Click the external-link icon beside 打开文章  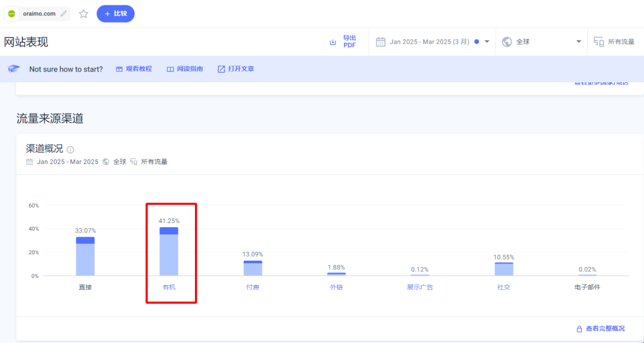point(221,69)
